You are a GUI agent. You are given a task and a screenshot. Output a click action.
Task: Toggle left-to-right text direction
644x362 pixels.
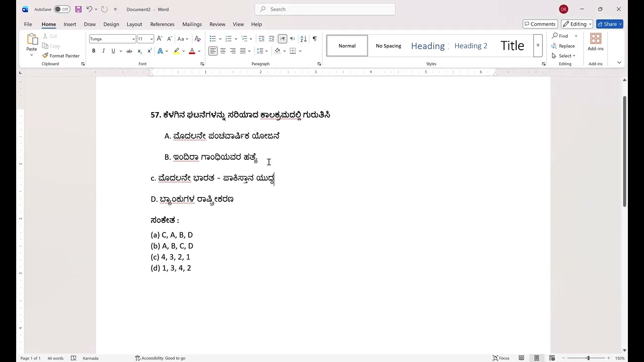click(282, 39)
